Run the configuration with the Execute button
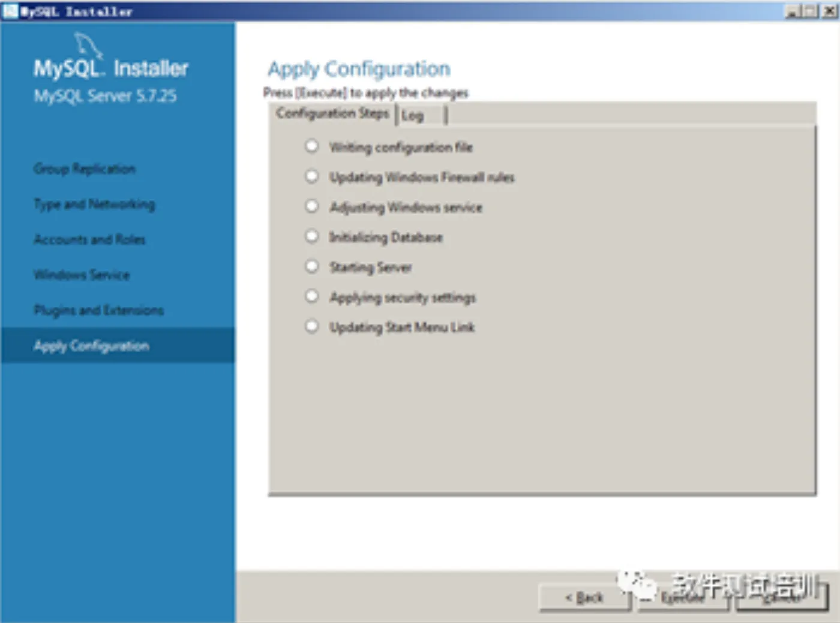The width and height of the screenshot is (840, 623). [x=683, y=597]
